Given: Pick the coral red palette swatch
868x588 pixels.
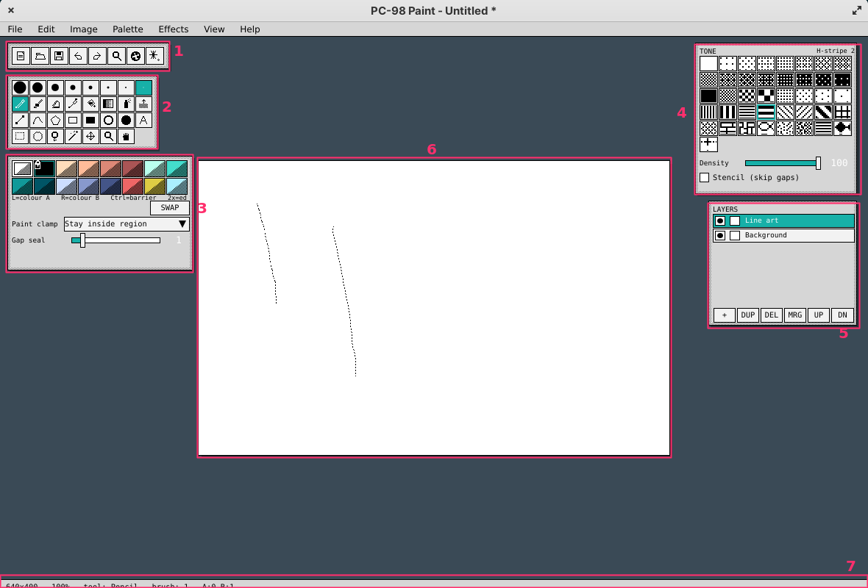Looking at the screenshot, I should pos(133,187).
